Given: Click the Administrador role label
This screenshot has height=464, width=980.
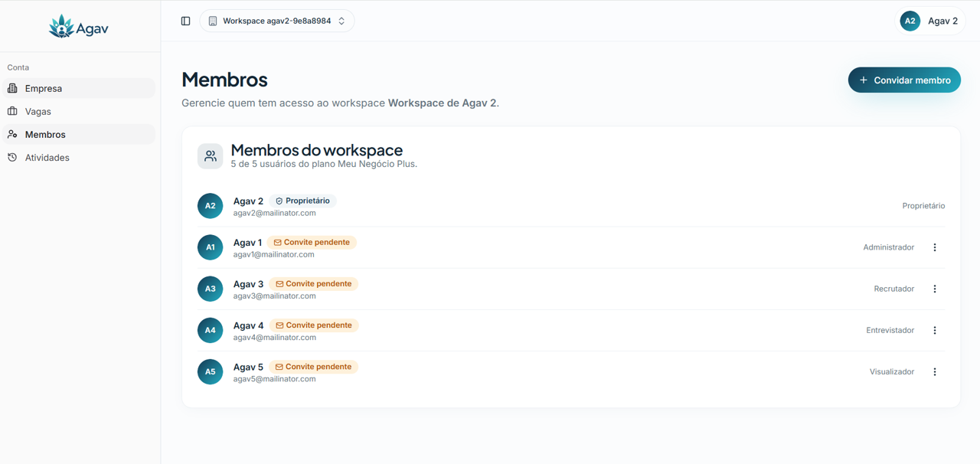Looking at the screenshot, I should coord(888,247).
